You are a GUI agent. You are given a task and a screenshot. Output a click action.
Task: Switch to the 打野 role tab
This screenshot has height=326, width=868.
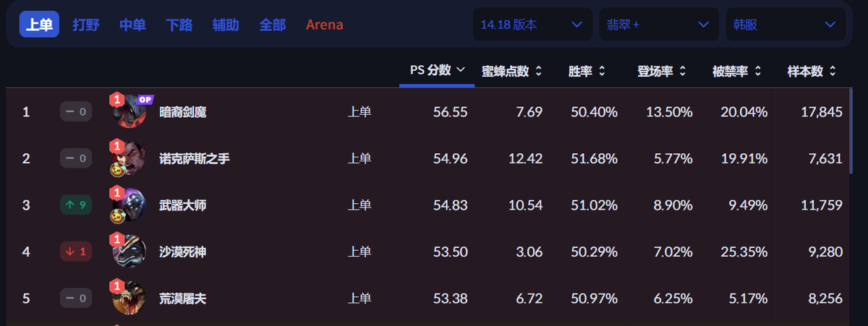[x=86, y=25]
